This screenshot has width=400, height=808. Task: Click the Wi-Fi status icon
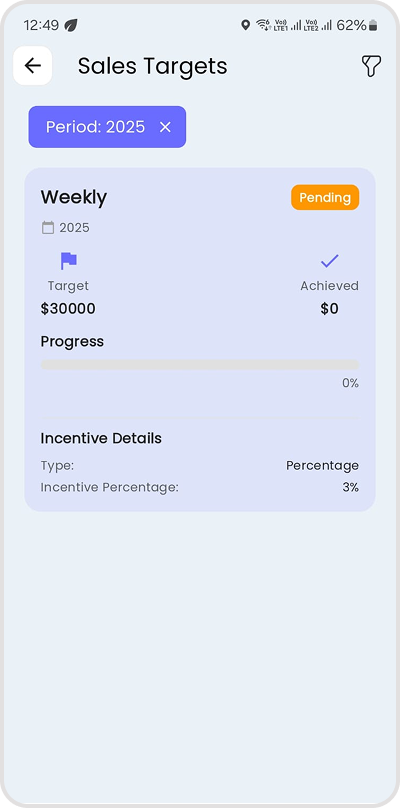(x=263, y=25)
